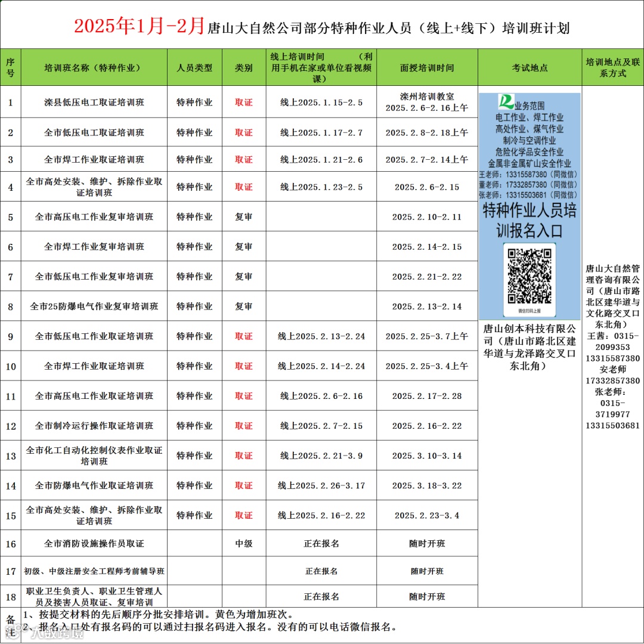Click "线上2025.2.16-2.22" in row 15
This screenshot has width=644, height=644.
[321, 515]
